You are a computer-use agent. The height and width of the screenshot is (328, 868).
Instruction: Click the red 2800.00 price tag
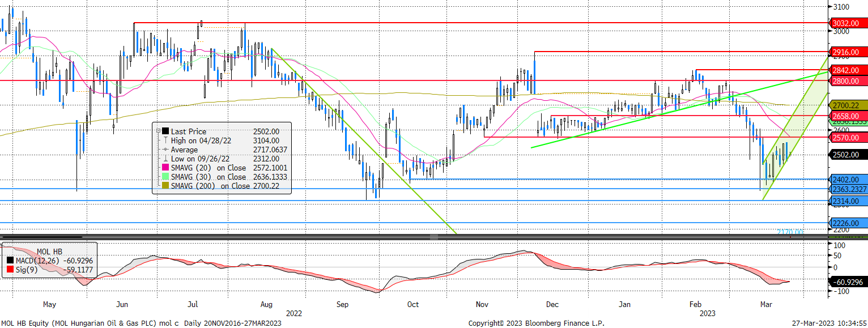point(848,80)
